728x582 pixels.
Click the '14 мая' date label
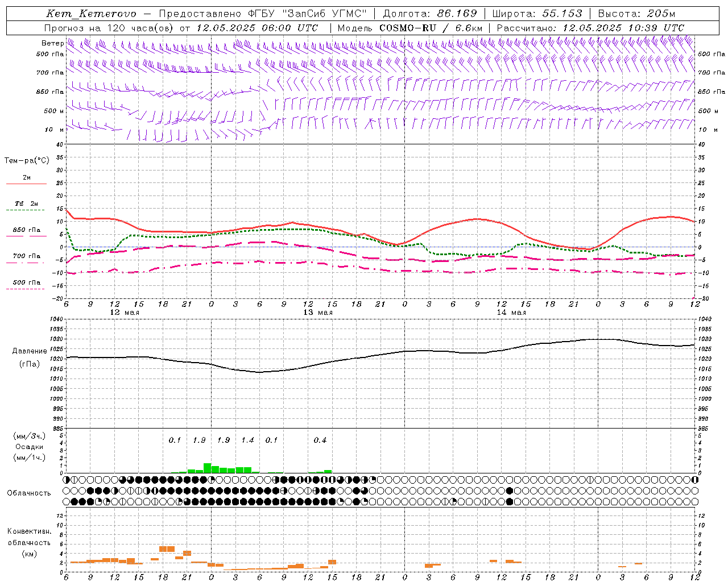(511, 312)
